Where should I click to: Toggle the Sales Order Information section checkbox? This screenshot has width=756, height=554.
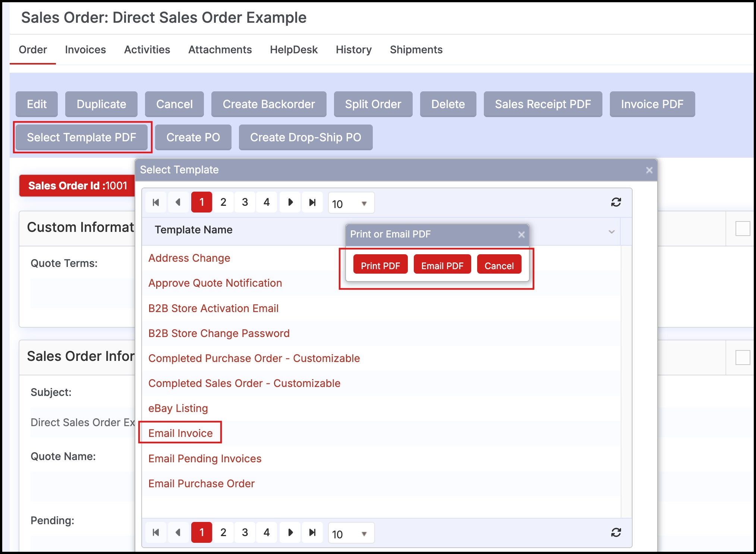tap(743, 358)
